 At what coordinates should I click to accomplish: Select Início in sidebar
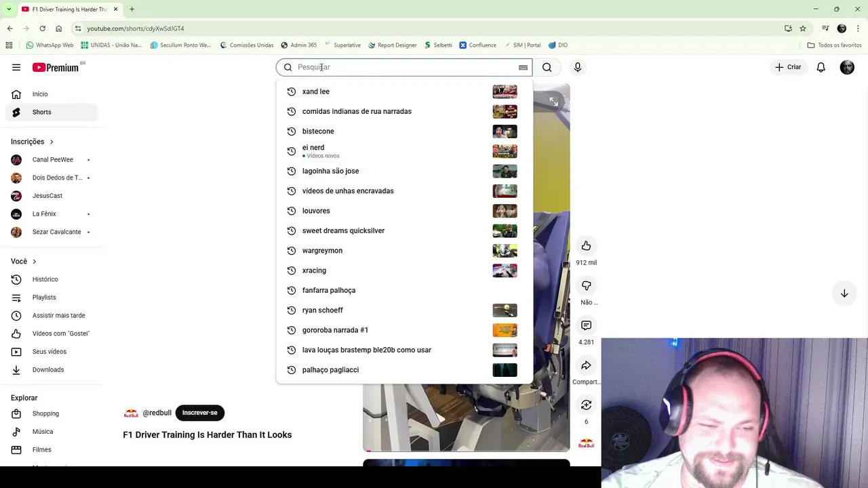pos(52,94)
